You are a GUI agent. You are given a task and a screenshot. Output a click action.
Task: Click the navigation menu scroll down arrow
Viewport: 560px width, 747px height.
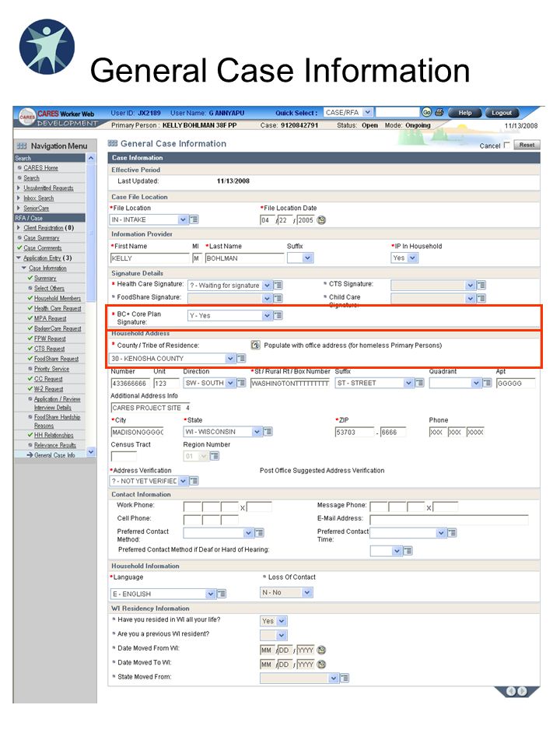pos(91,451)
